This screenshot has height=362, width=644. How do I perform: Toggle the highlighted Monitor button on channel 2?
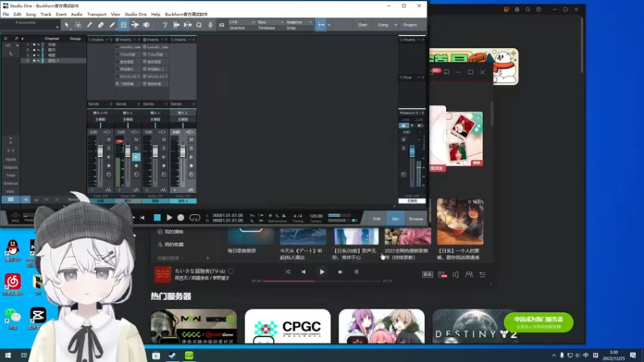(136, 157)
